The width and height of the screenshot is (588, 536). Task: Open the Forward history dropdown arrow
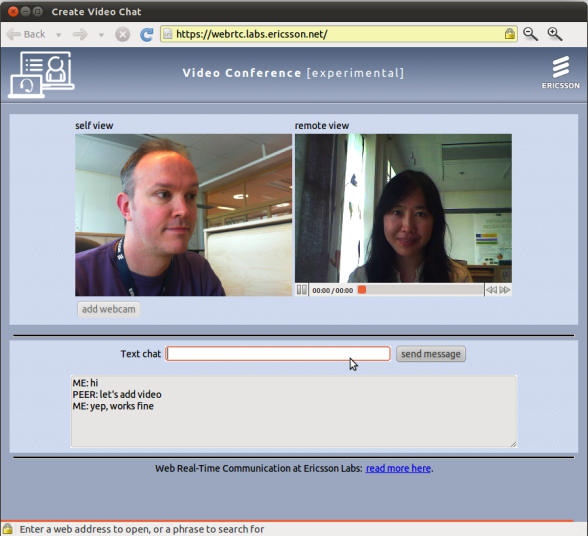(x=101, y=35)
